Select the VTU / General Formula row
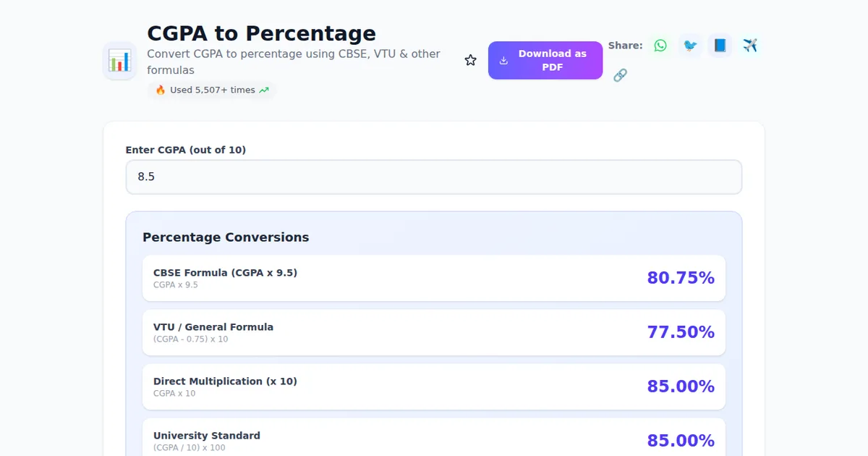The width and height of the screenshot is (868, 456). pyautogui.click(x=434, y=332)
